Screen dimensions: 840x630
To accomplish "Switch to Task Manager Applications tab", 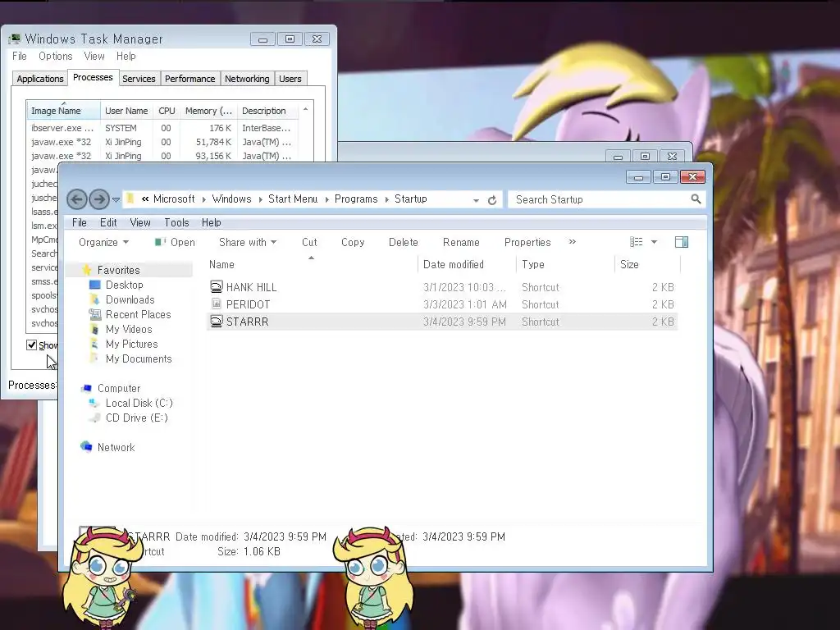I will (39, 79).
